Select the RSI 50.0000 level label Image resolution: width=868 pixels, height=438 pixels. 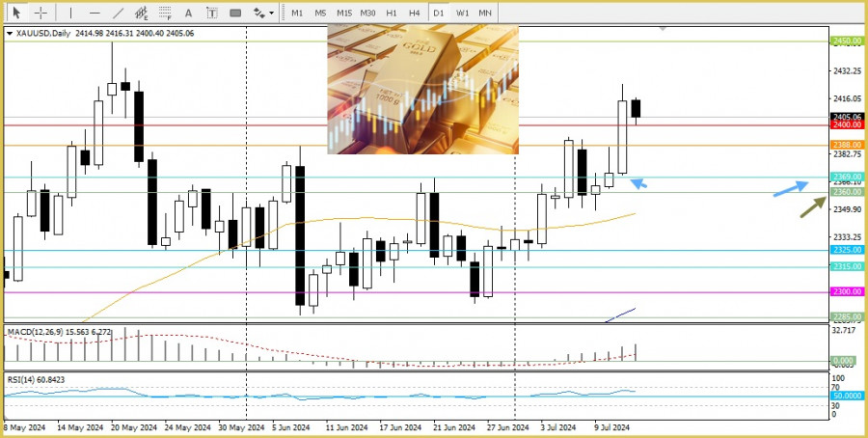[x=847, y=396]
